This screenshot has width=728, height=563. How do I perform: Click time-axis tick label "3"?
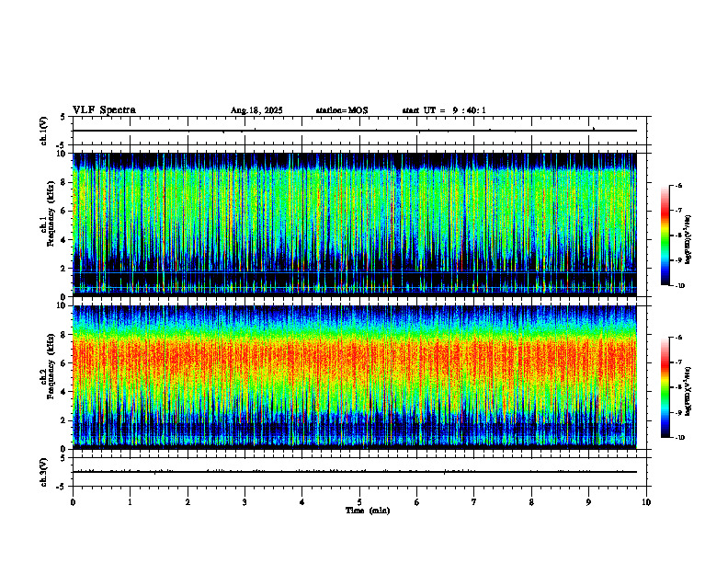click(x=245, y=502)
